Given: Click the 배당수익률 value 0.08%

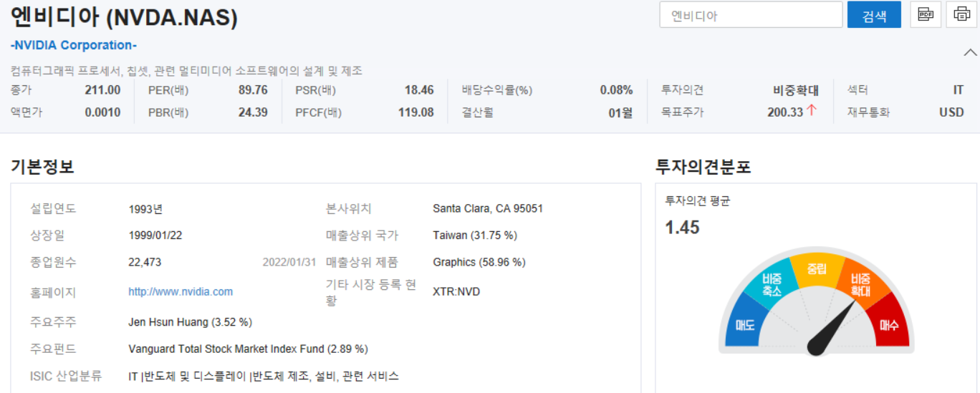Looking at the screenshot, I should (616, 90).
